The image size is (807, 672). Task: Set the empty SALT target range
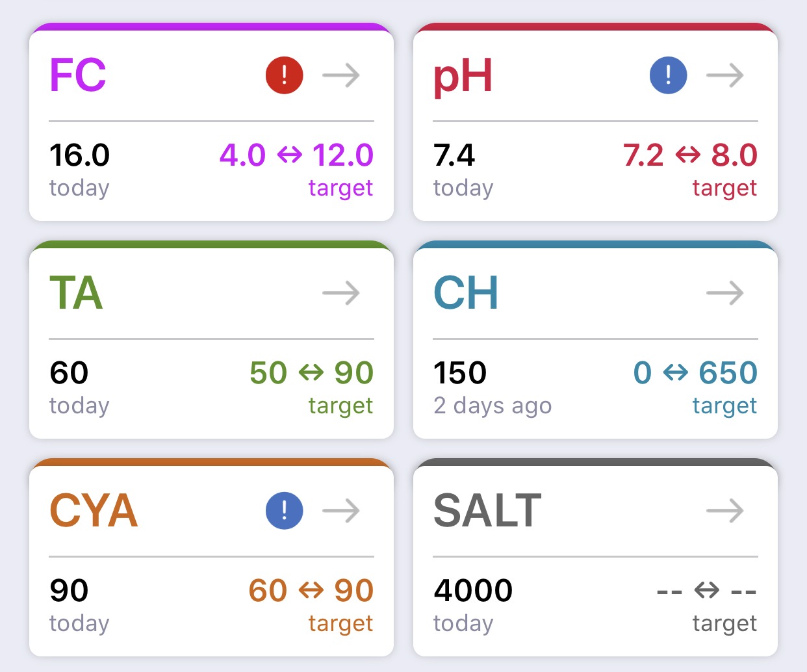707,591
